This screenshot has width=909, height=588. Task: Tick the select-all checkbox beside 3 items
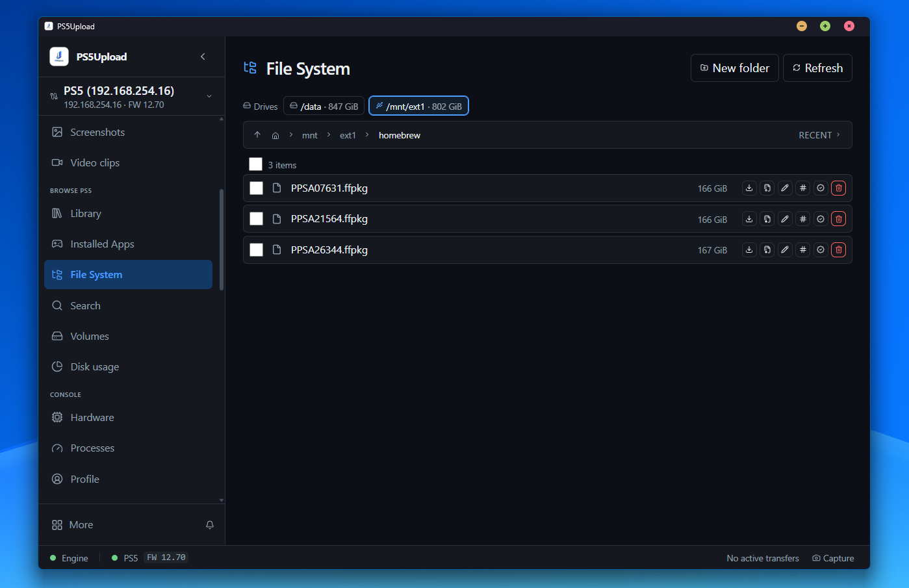256,164
